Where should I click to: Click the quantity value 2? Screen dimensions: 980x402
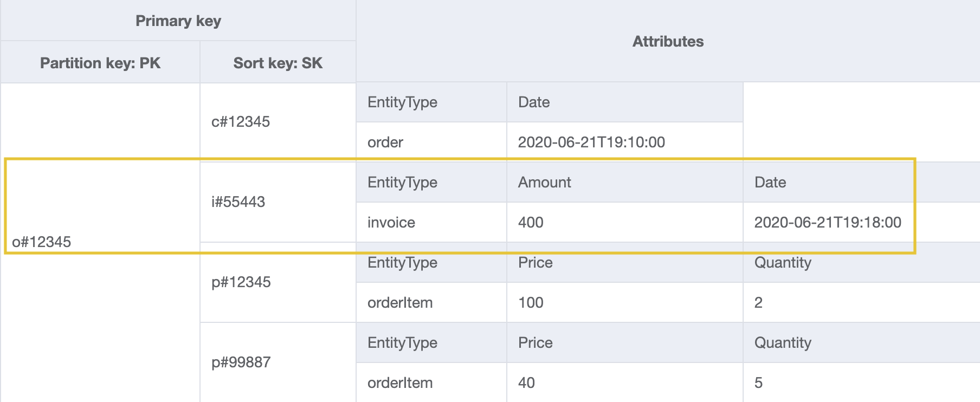(x=758, y=302)
